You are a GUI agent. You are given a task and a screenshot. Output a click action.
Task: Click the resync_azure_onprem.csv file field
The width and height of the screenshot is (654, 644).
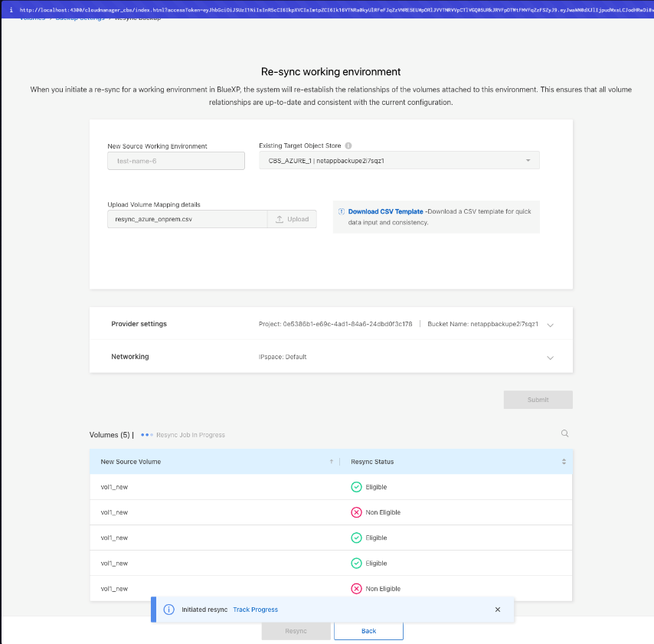(x=187, y=219)
